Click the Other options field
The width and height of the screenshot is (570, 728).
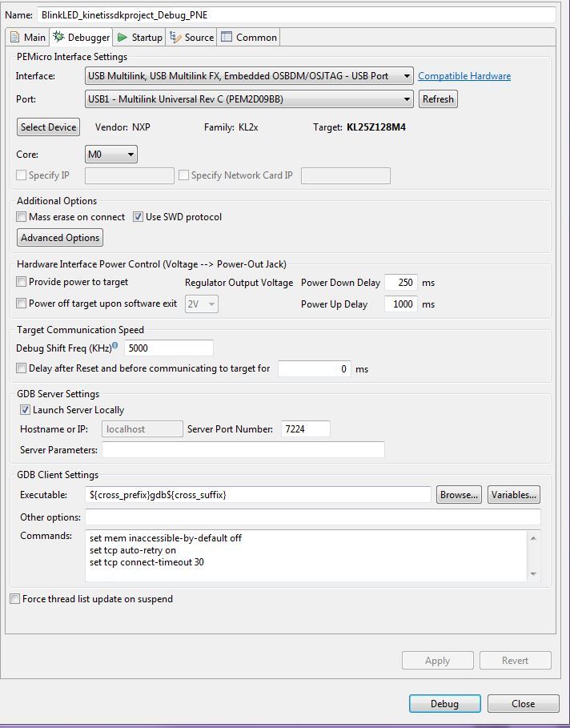click(x=313, y=517)
